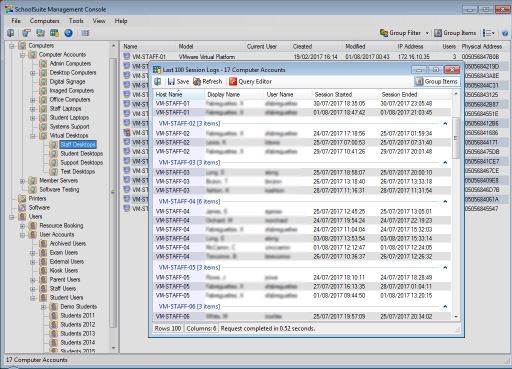This screenshot has width=512, height=369.
Task: Click the Software Testing folder icon
Action: 33,190
